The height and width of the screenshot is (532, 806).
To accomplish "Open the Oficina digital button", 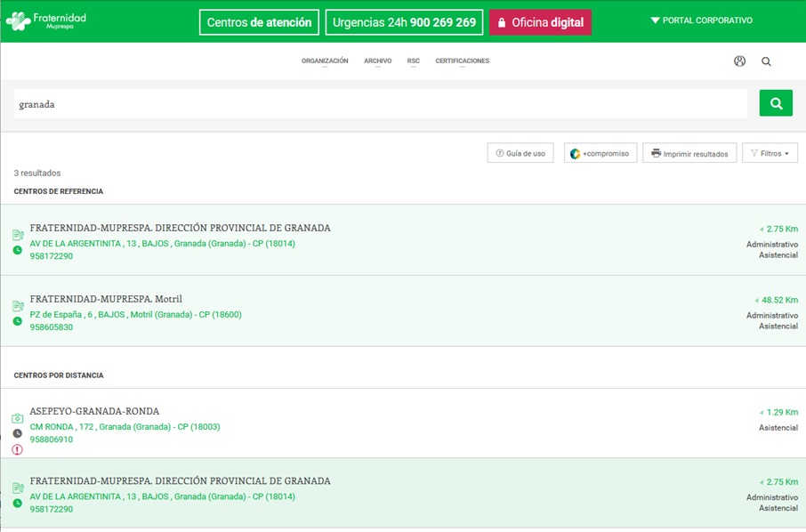I will coord(540,22).
